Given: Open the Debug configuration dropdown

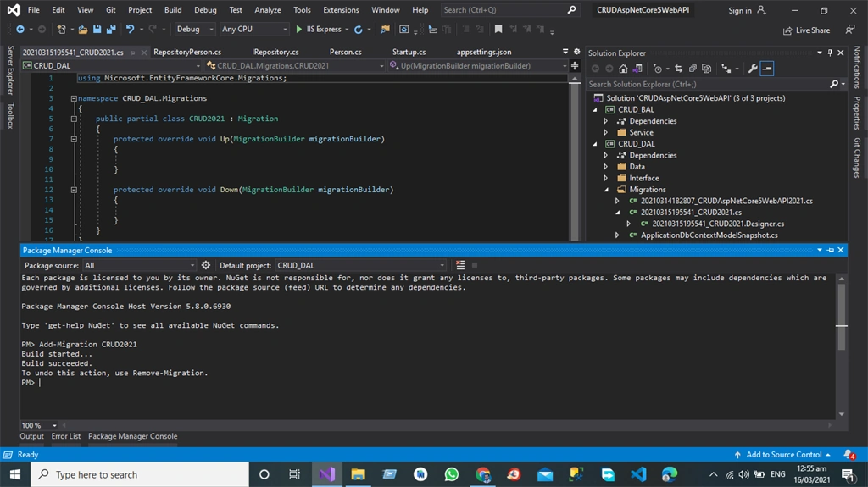Looking at the screenshot, I should [x=195, y=30].
